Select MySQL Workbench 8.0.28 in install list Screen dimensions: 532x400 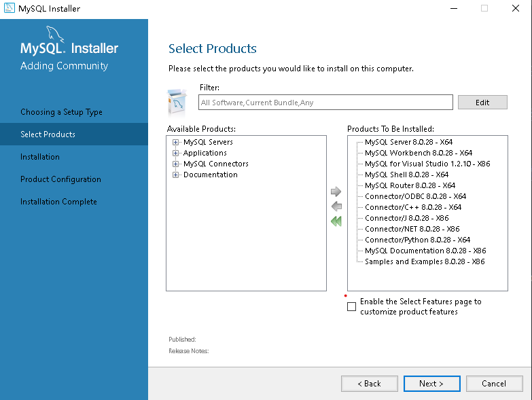(x=418, y=153)
